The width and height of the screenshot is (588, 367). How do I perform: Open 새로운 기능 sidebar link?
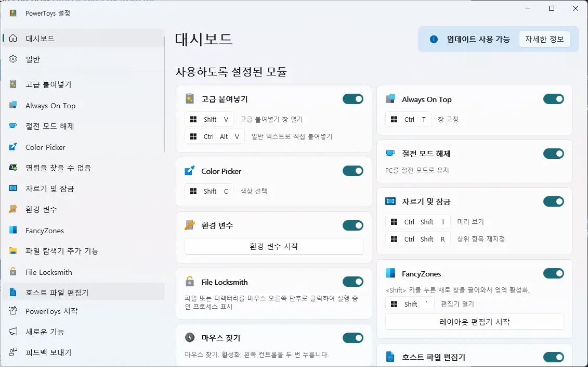84,332
